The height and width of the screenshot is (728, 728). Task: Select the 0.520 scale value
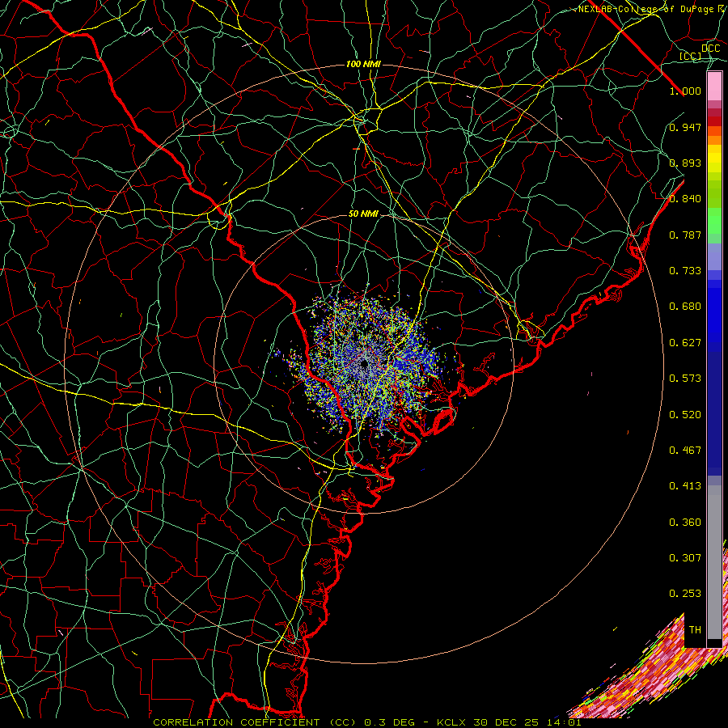(x=685, y=415)
